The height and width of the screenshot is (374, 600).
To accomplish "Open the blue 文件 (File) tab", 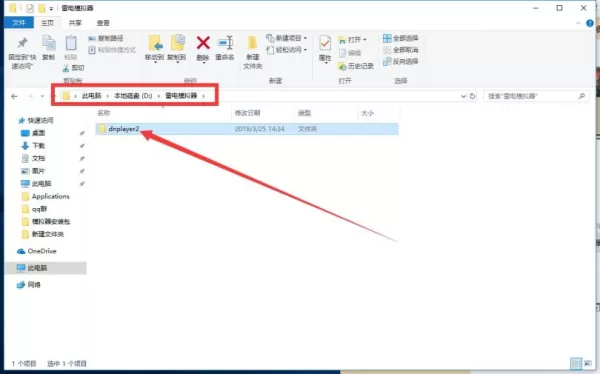I will tap(19, 23).
